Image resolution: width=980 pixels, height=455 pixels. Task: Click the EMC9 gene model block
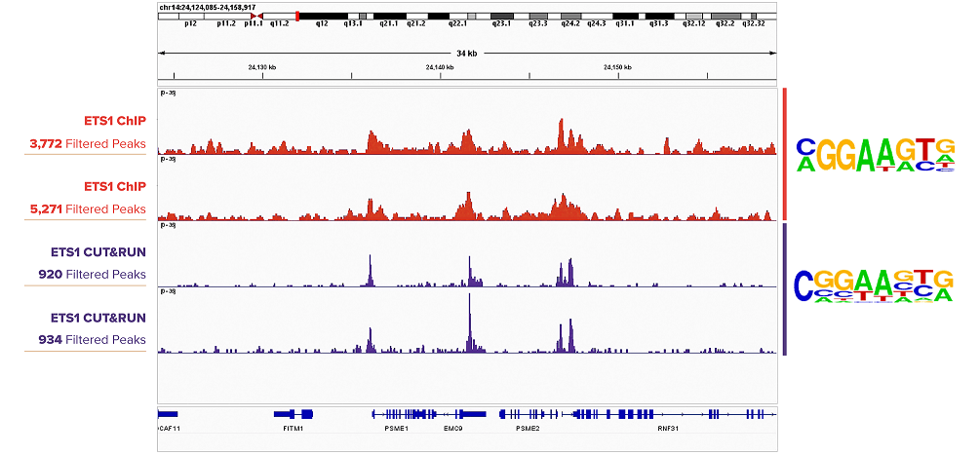471,414
